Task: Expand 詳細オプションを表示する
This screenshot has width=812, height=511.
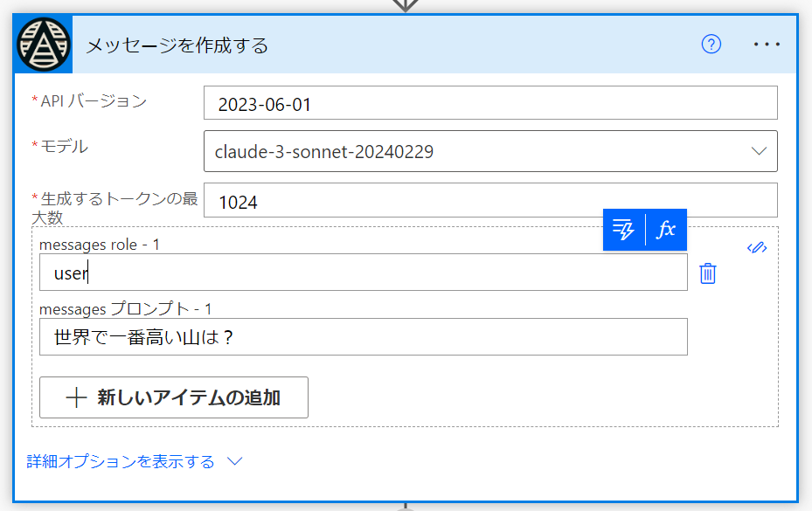Action: coord(134,461)
